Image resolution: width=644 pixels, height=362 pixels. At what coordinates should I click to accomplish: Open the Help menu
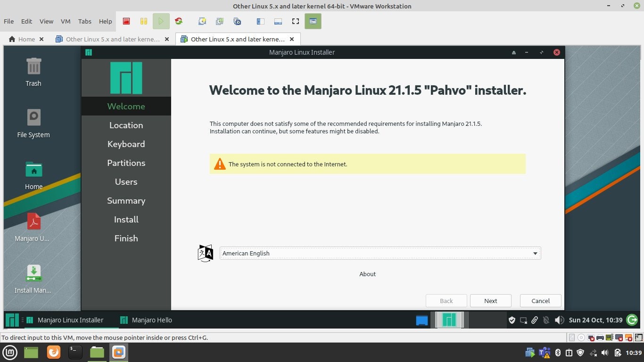(x=106, y=21)
